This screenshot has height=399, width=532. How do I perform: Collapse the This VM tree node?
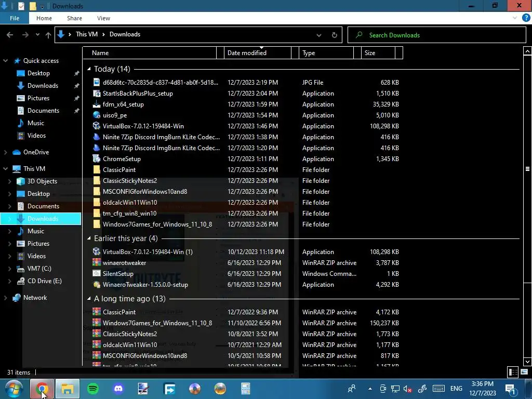(5, 169)
